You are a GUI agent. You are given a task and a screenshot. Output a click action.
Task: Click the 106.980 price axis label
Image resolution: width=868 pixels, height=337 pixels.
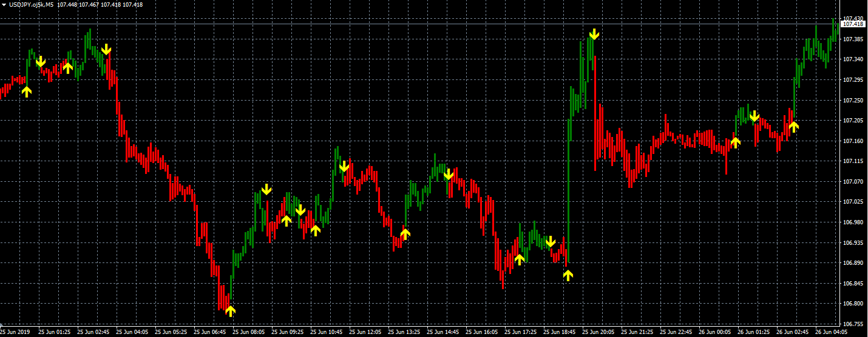(853, 222)
